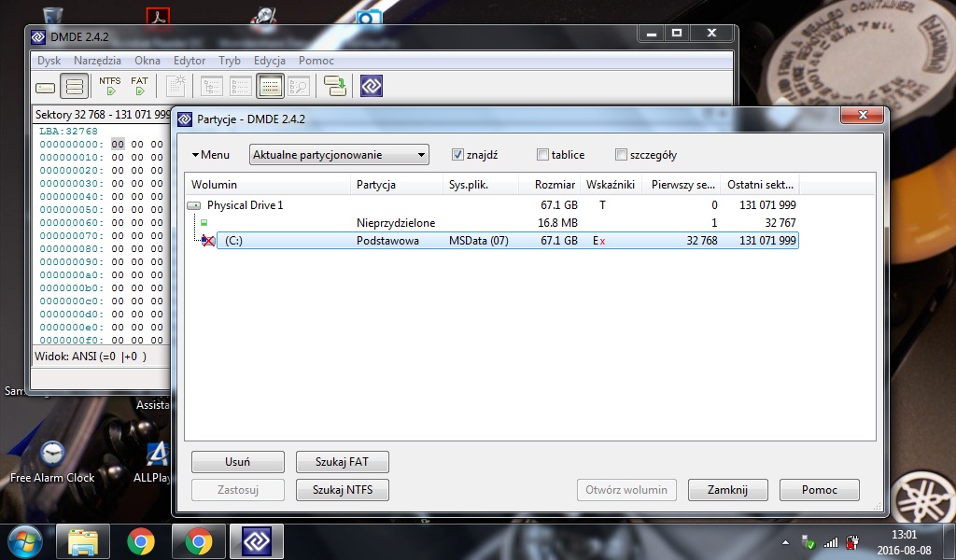Select the Physical Drive 1 row

[493, 205]
